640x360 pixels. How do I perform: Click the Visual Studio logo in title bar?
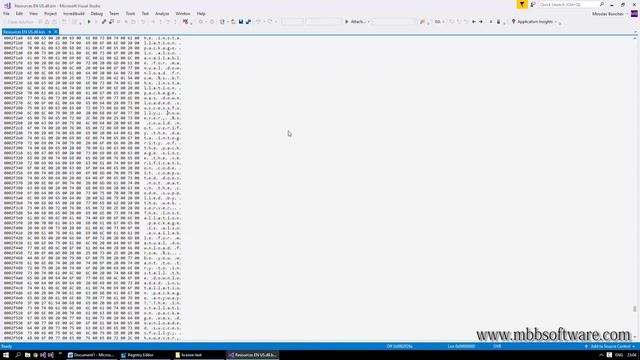click(7, 5)
